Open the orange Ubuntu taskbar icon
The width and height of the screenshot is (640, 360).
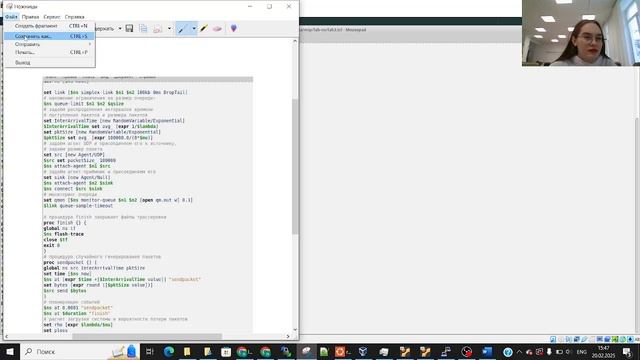[x=340, y=351]
